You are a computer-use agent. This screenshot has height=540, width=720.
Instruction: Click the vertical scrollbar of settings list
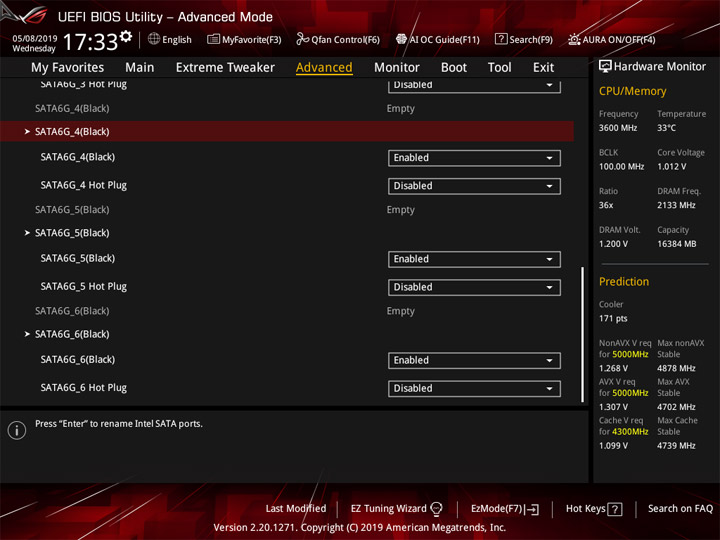click(582, 334)
